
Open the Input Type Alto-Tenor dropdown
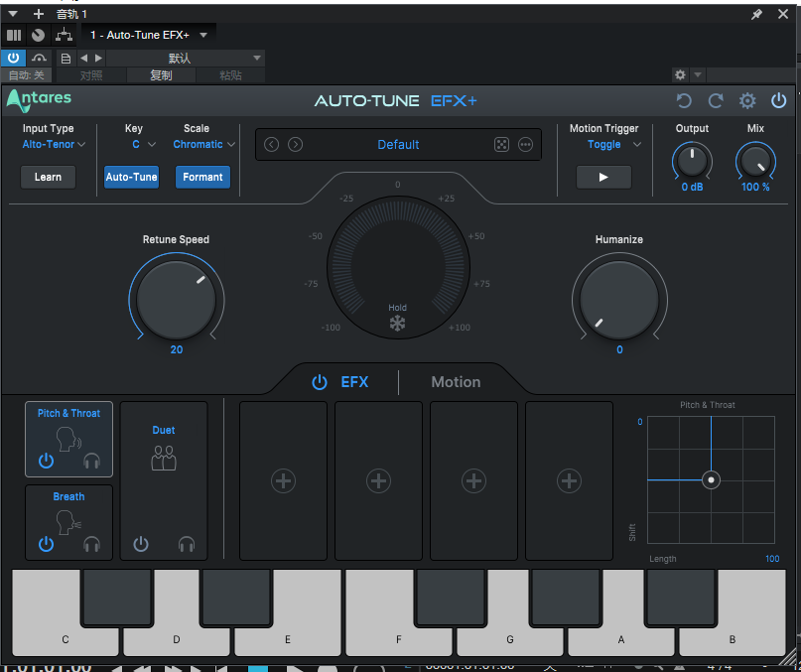[x=54, y=145]
